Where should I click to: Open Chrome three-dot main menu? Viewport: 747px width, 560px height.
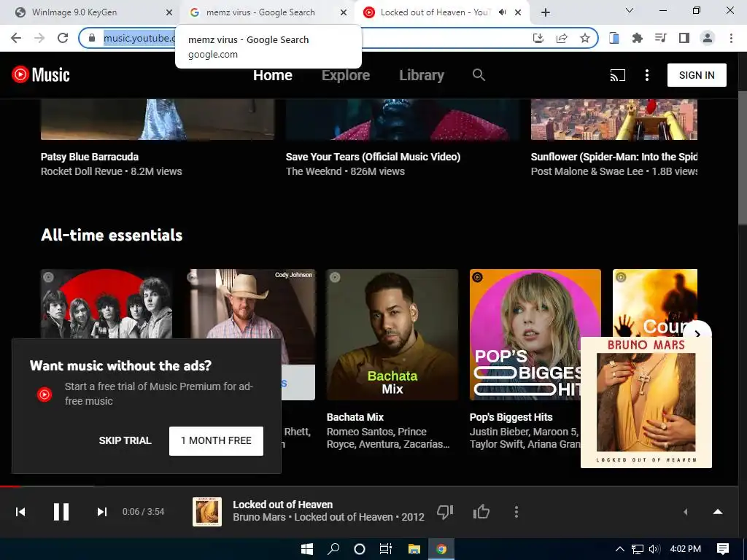(x=731, y=38)
